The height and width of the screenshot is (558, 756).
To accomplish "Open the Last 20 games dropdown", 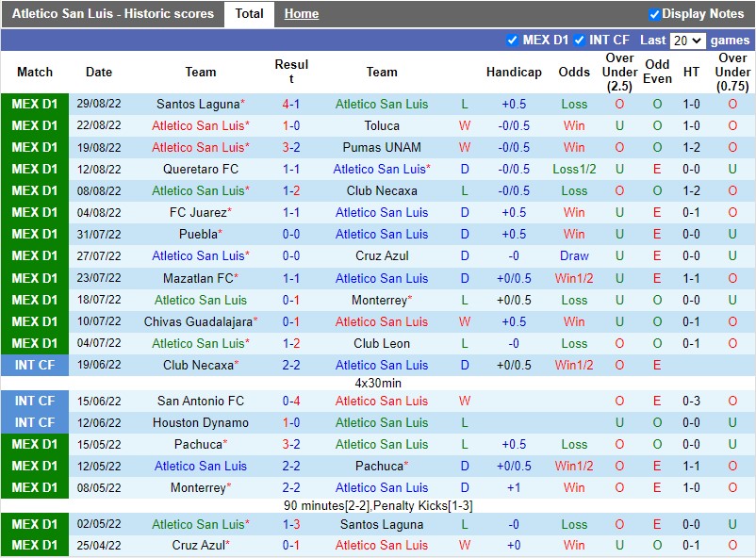I will click(x=687, y=41).
